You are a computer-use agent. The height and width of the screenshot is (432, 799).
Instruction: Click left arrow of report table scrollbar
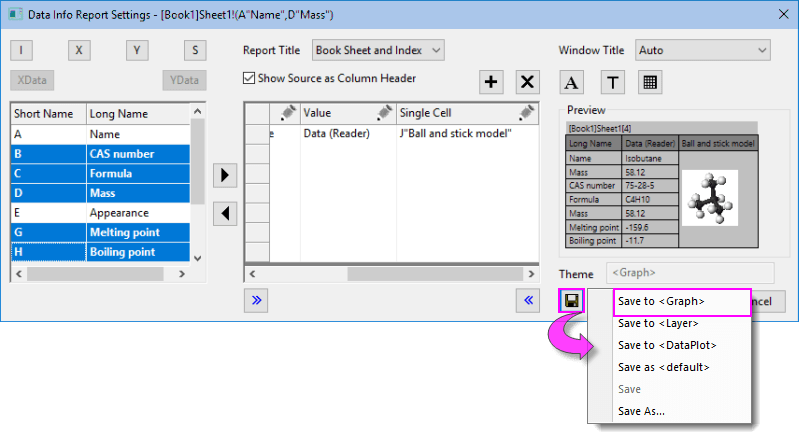[x=252, y=274]
